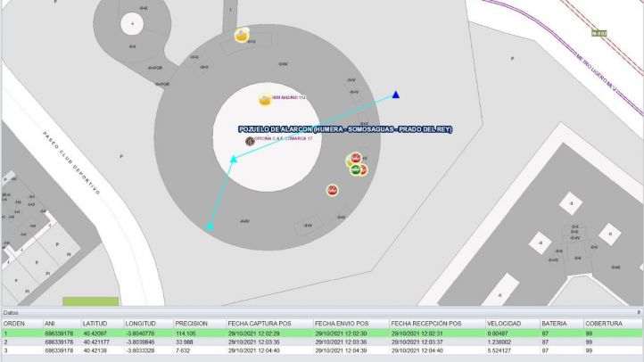644x362 pixels.
Task: Click the SEM MADRID 112 text label
Action: (289, 98)
